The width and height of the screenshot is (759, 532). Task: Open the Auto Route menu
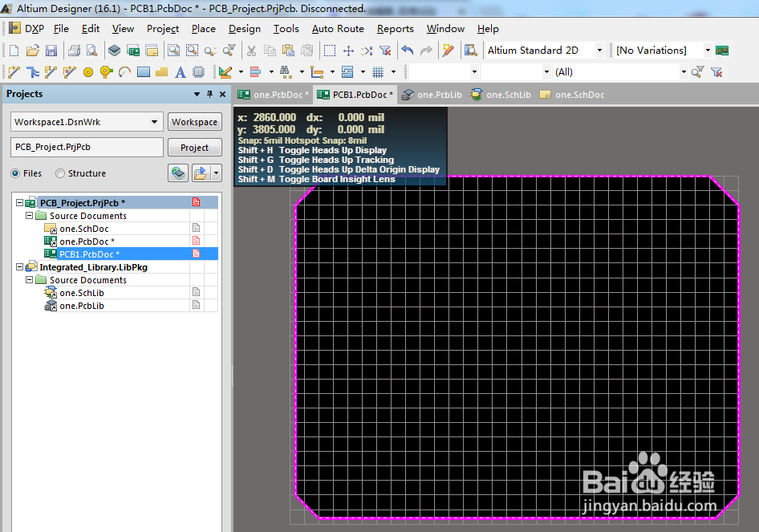338,29
